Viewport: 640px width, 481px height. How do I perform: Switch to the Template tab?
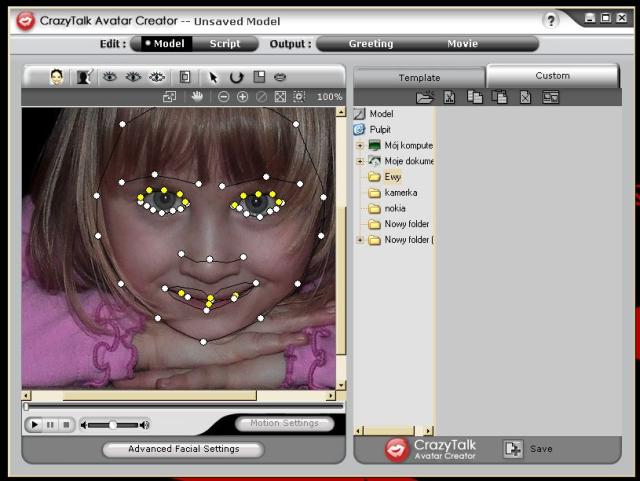(419, 77)
